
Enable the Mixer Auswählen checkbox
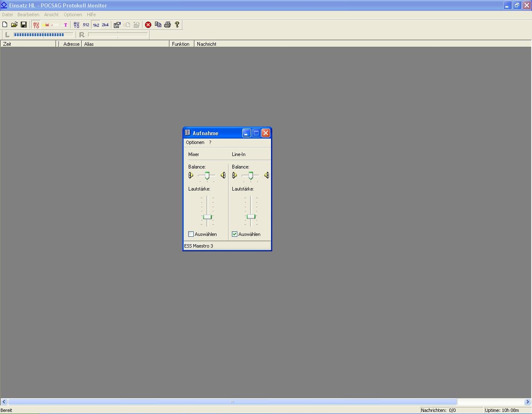[x=191, y=234]
